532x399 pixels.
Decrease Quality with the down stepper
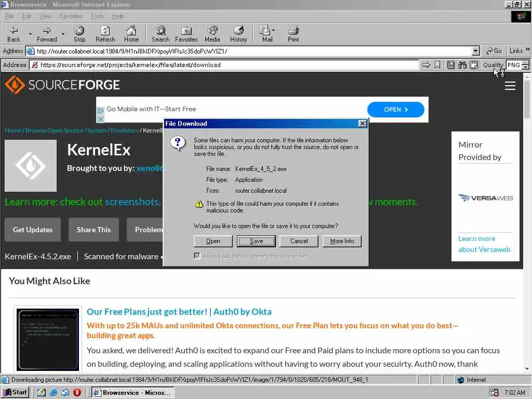pos(526,67)
